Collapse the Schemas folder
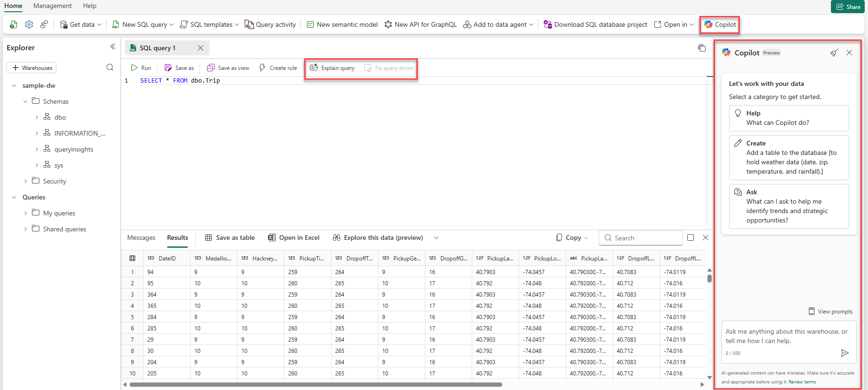The image size is (868, 390). [x=25, y=101]
